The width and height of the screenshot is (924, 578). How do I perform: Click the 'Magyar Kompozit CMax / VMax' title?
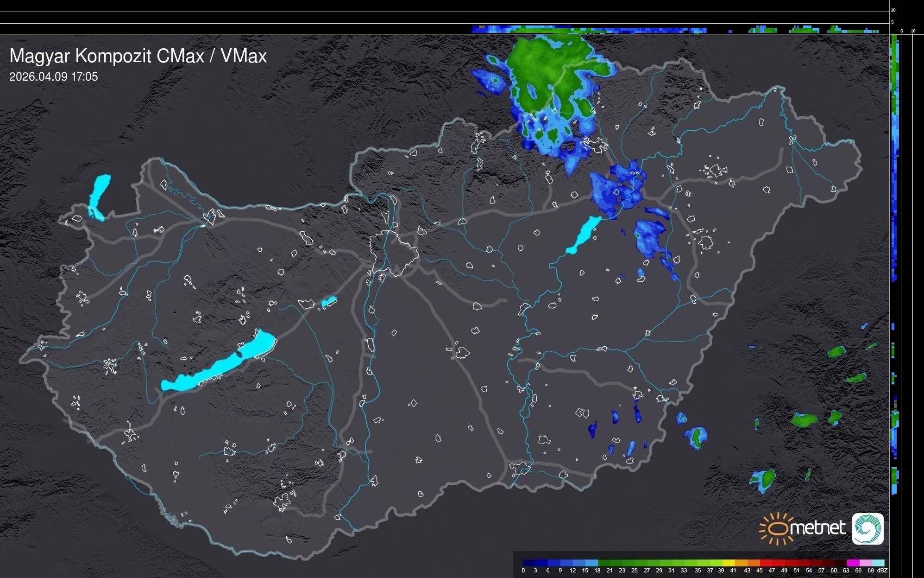click(138, 56)
